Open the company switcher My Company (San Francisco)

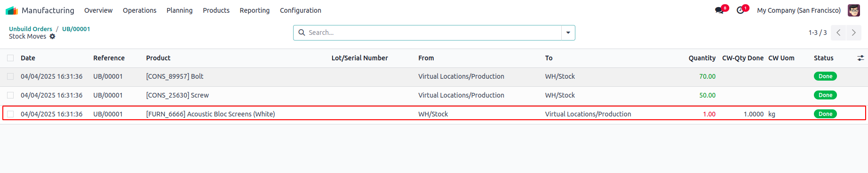[x=799, y=10]
